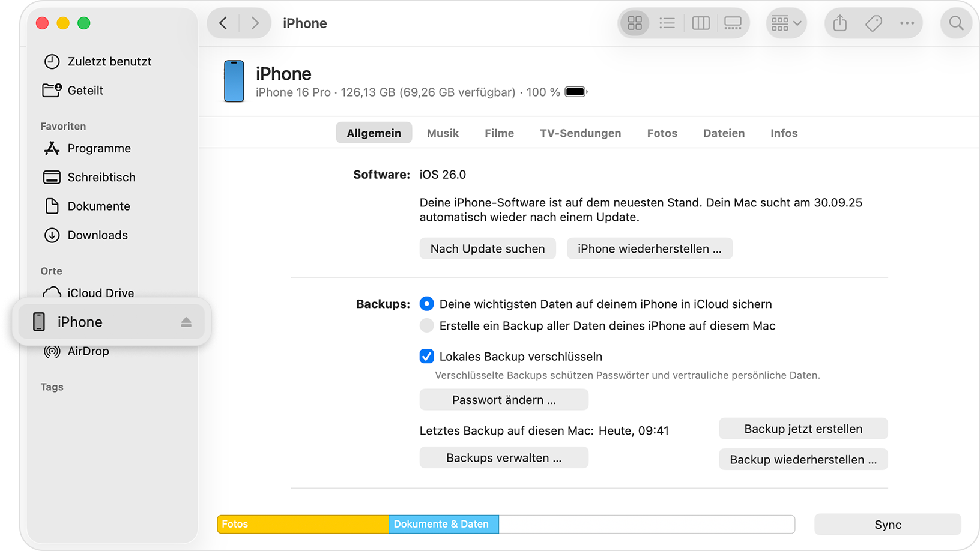Open the more actions menu
This screenshot has width=980, height=551.
907,23
